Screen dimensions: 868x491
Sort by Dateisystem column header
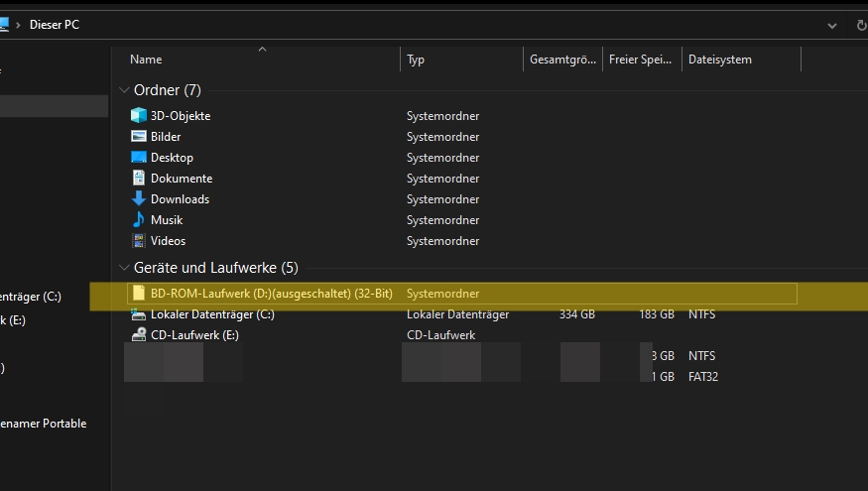[719, 60]
